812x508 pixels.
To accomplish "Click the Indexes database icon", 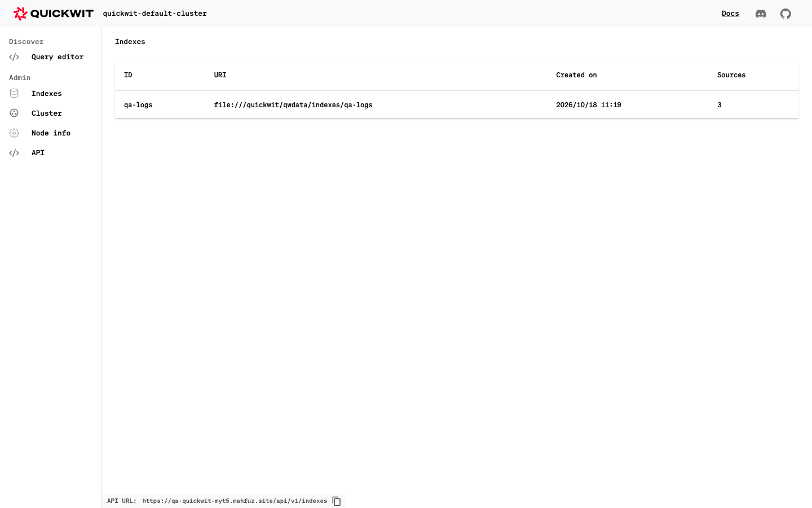I will click(14, 94).
